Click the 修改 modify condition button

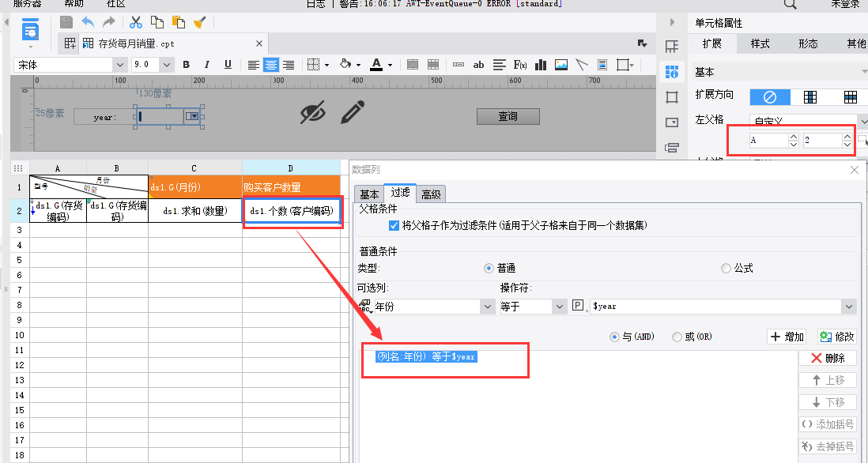(836, 337)
